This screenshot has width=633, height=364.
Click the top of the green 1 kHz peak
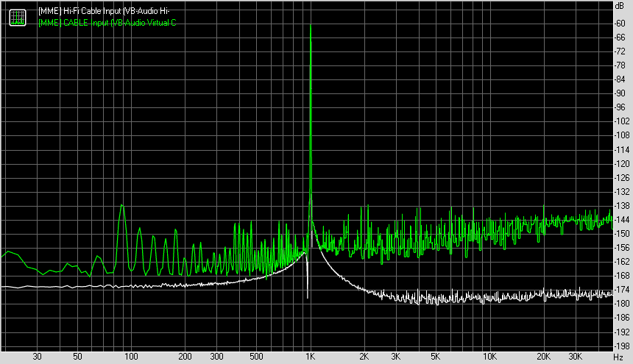(x=311, y=26)
